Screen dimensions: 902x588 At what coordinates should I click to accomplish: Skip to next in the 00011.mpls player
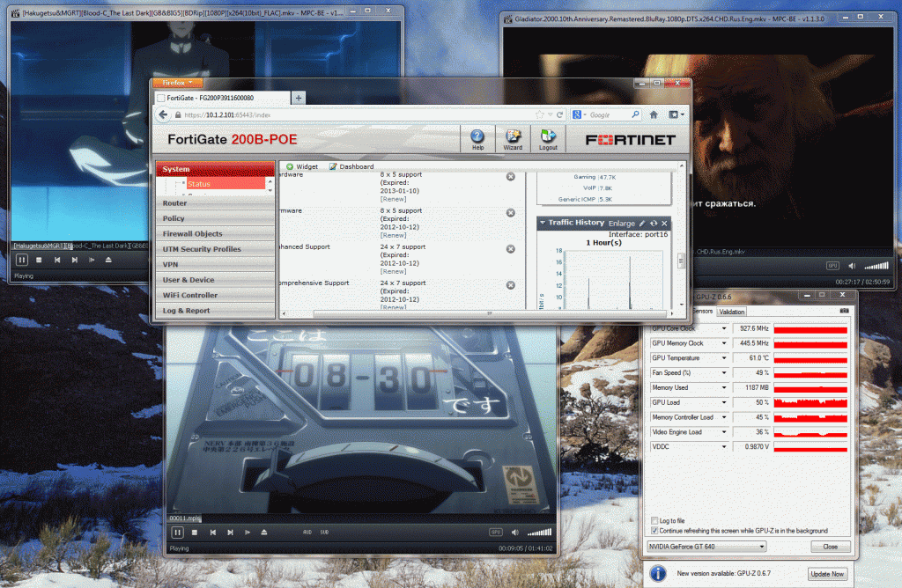pos(230,533)
